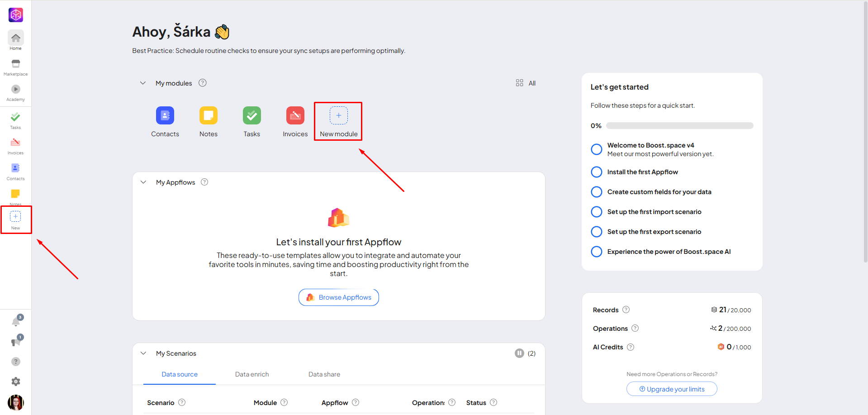Mark Install the first Appflow step

coord(597,172)
